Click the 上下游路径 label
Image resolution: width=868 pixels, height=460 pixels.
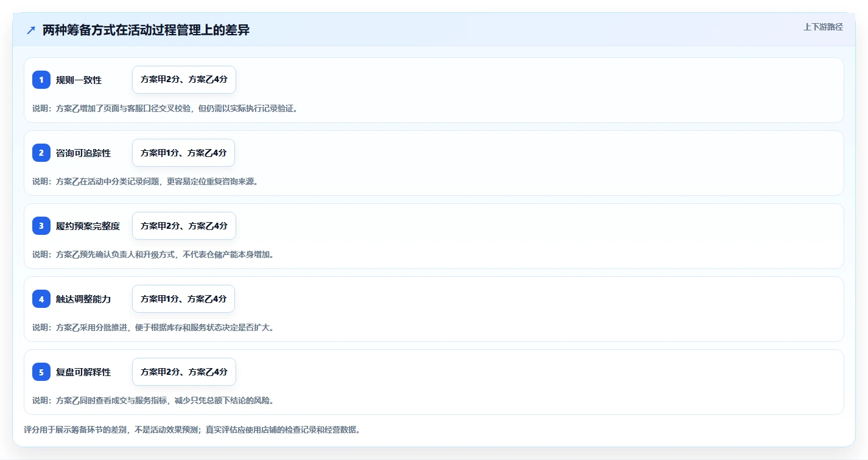coord(823,27)
